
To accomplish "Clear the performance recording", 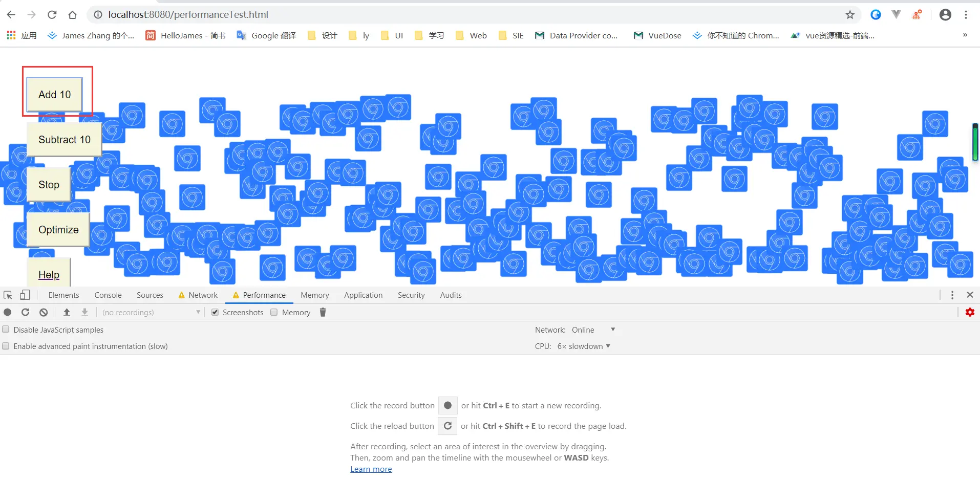I will tap(44, 312).
